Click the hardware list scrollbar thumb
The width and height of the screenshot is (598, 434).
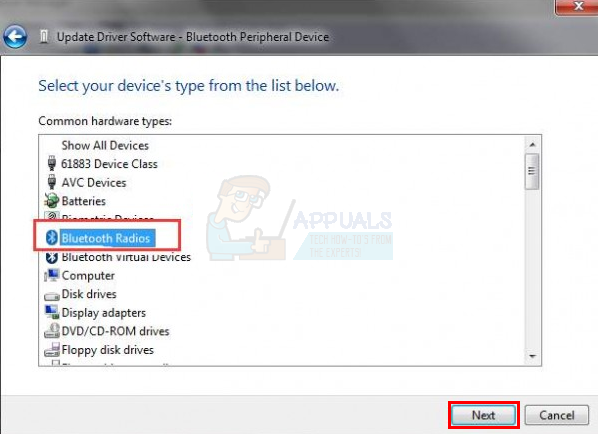[x=532, y=171]
